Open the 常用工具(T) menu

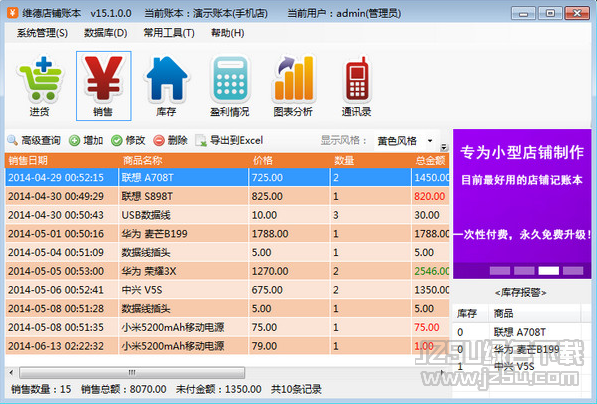(x=169, y=33)
